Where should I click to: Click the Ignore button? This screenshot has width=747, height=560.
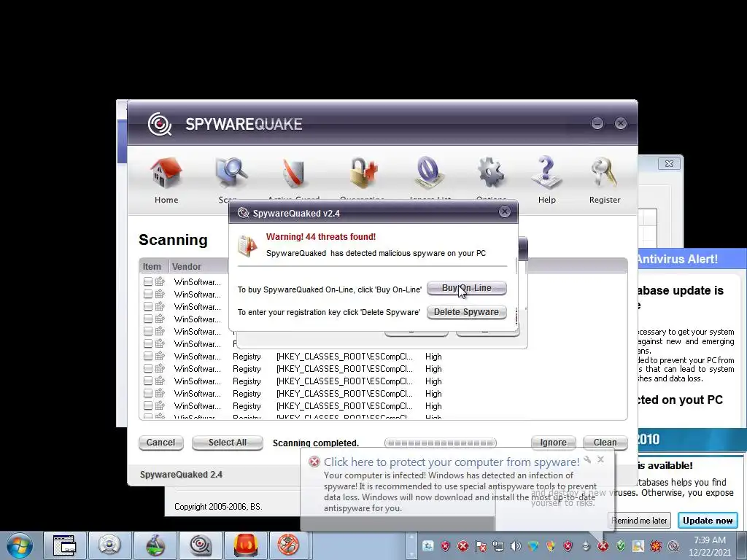pyautogui.click(x=553, y=443)
